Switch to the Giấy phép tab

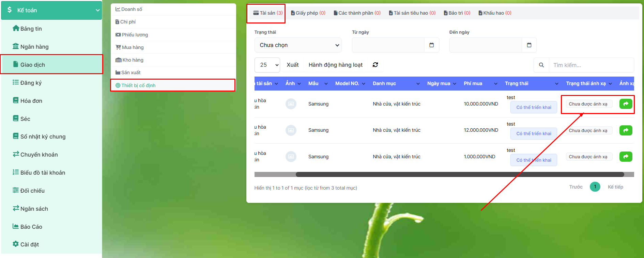tap(308, 13)
